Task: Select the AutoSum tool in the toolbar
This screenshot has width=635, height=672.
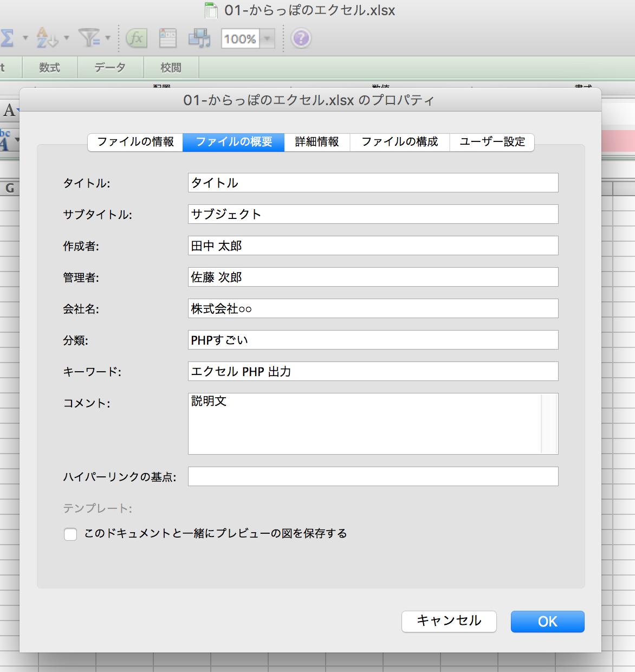Action: (x=8, y=38)
